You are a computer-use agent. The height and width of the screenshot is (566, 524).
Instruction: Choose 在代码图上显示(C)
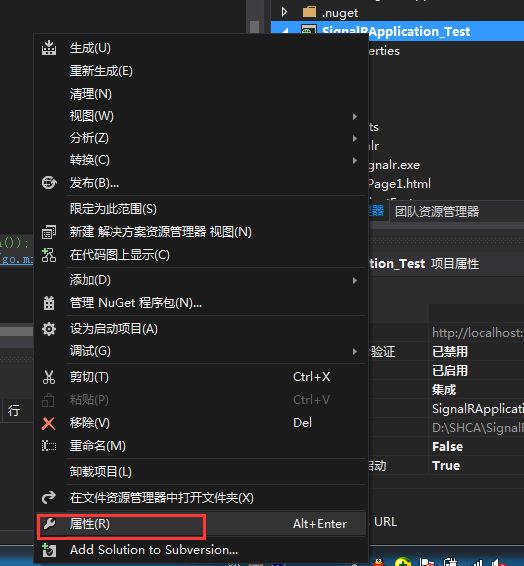[x=201, y=255]
